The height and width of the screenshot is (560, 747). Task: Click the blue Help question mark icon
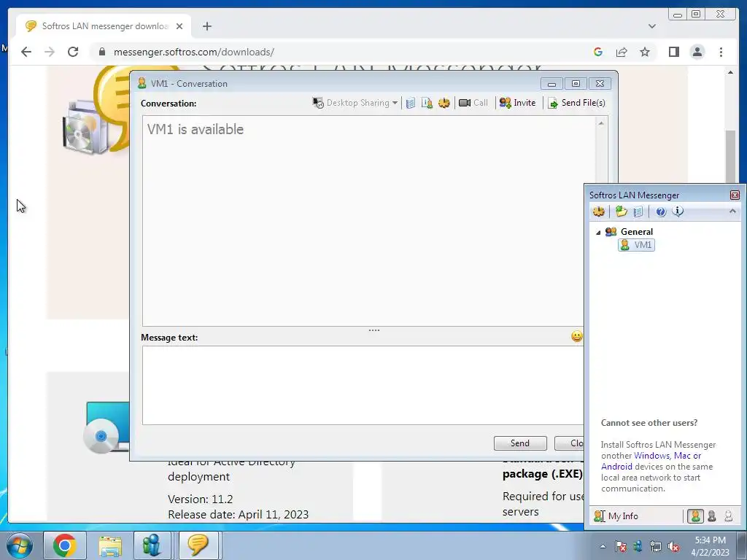click(x=661, y=212)
